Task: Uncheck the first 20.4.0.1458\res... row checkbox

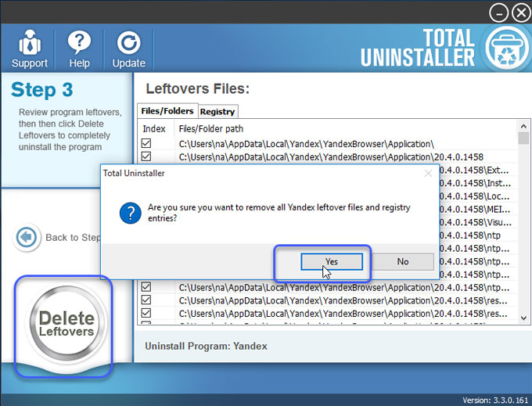Action: [146, 300]
